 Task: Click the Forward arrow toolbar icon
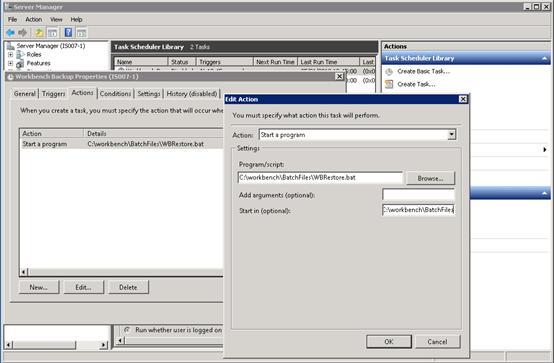point(22,33)
